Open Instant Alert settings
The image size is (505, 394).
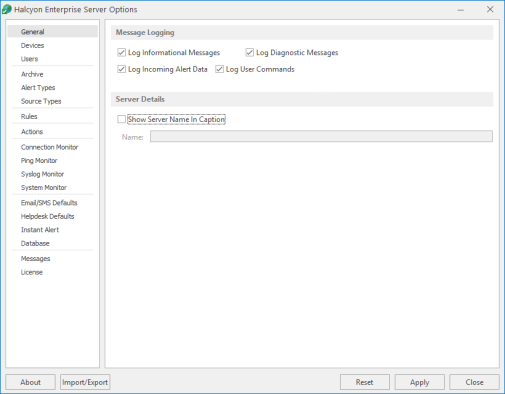(x=40, y=230)
